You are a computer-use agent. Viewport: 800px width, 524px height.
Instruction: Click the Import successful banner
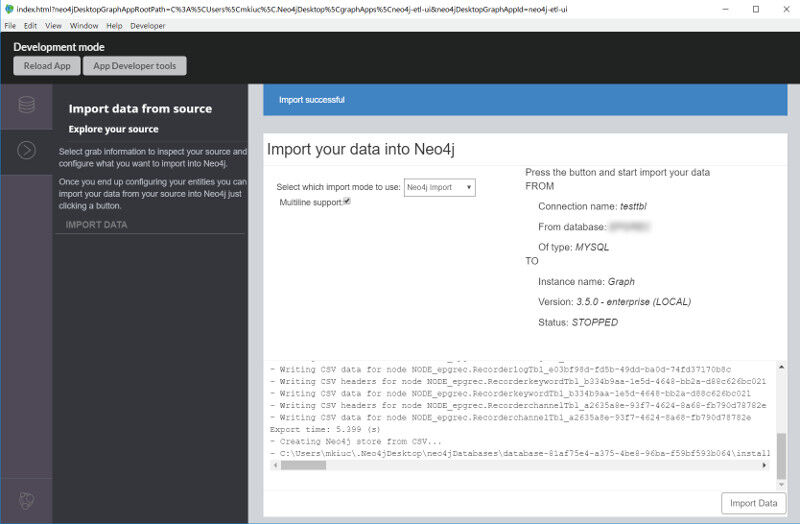pyautogui.click(x=525, y=100)
